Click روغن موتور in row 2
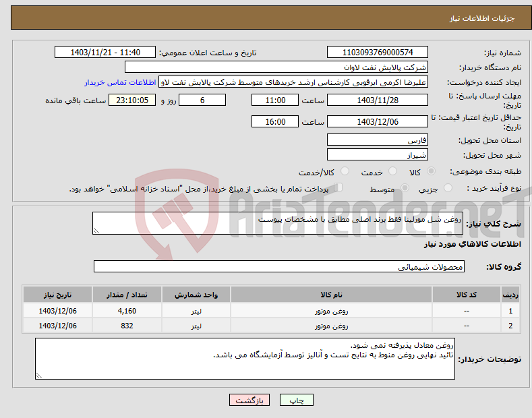The image size is (532, 418). [x=331, y=326]
